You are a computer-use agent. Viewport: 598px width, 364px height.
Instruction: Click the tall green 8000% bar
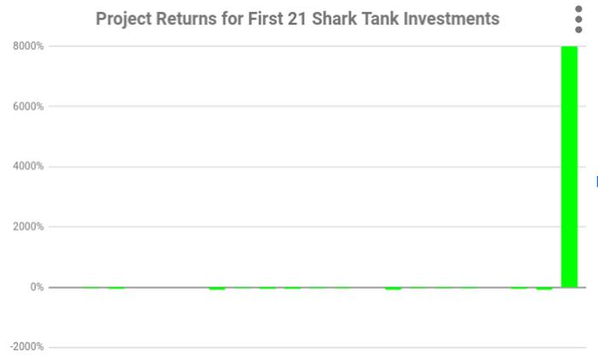(x=569, y=167)
